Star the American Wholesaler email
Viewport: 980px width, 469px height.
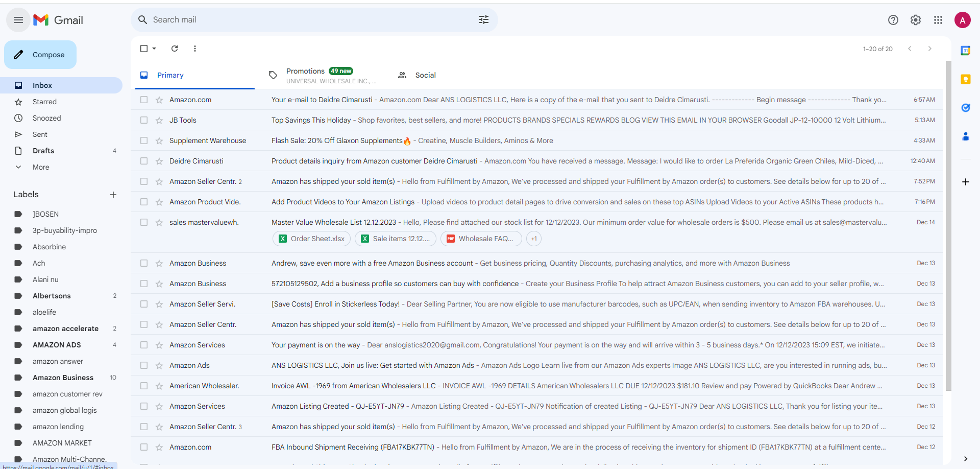coord(159,386)
